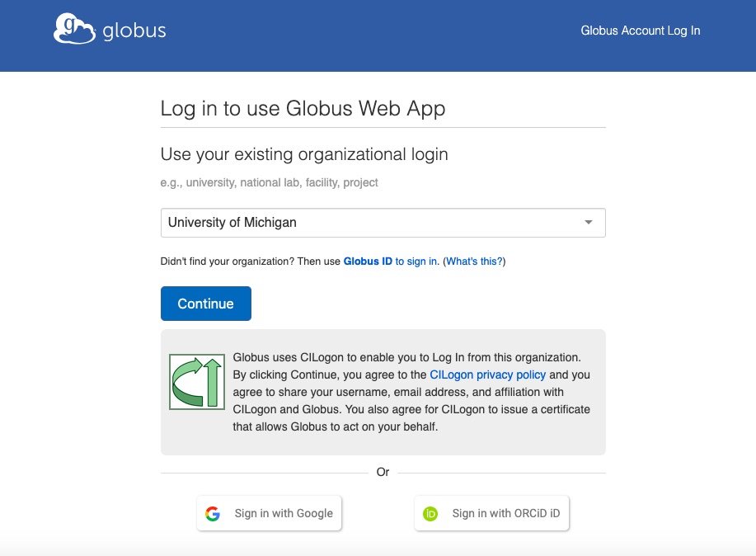Click the 'e.g., university, national lab' hint text
Viewport: 756px width, 556px height.
pos(269,183)
